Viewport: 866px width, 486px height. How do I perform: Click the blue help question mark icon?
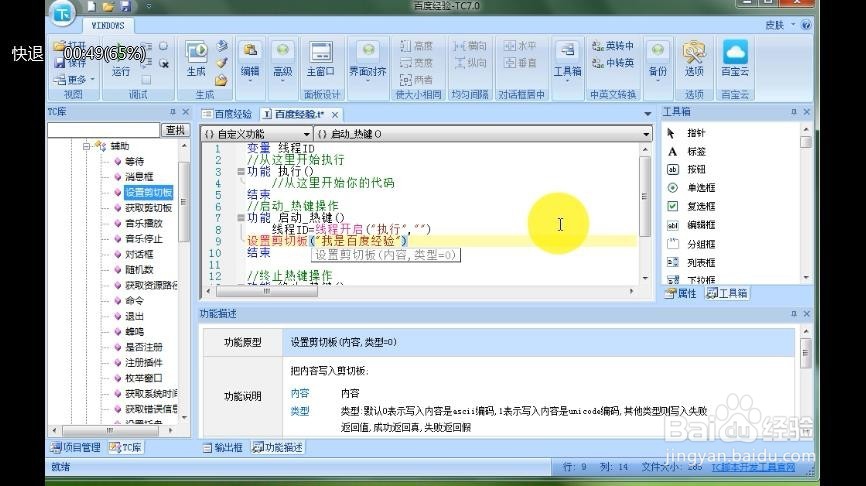click(x=806, y=25)
